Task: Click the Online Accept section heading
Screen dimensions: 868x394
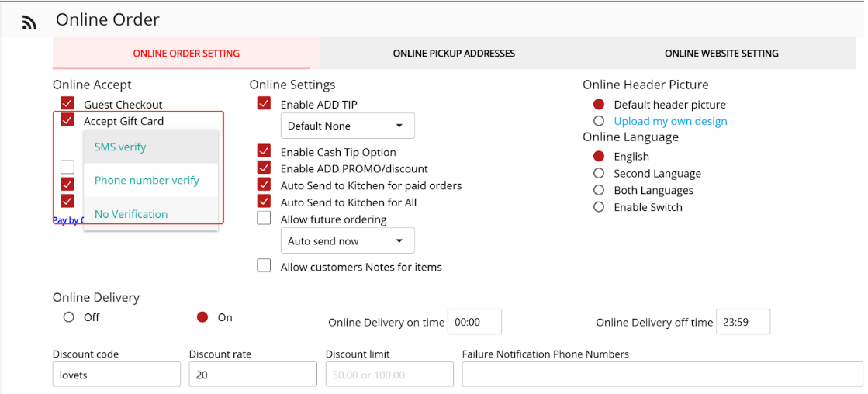Action: pos(92,85)
